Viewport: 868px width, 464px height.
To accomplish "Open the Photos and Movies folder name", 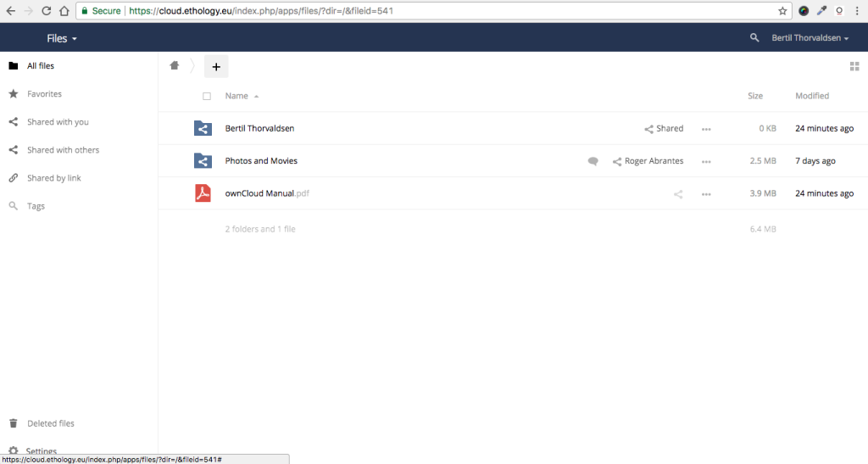I will tap(261, 160).
